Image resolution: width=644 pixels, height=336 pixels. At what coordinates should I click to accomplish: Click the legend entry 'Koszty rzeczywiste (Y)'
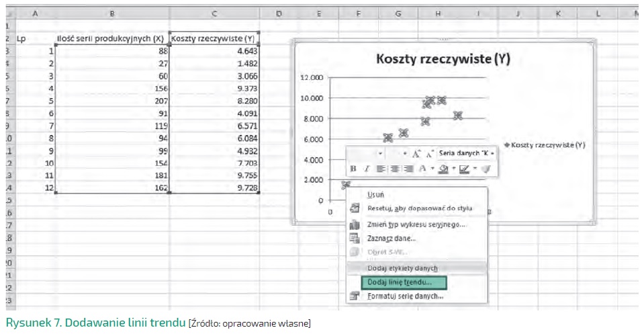[544, 145]
